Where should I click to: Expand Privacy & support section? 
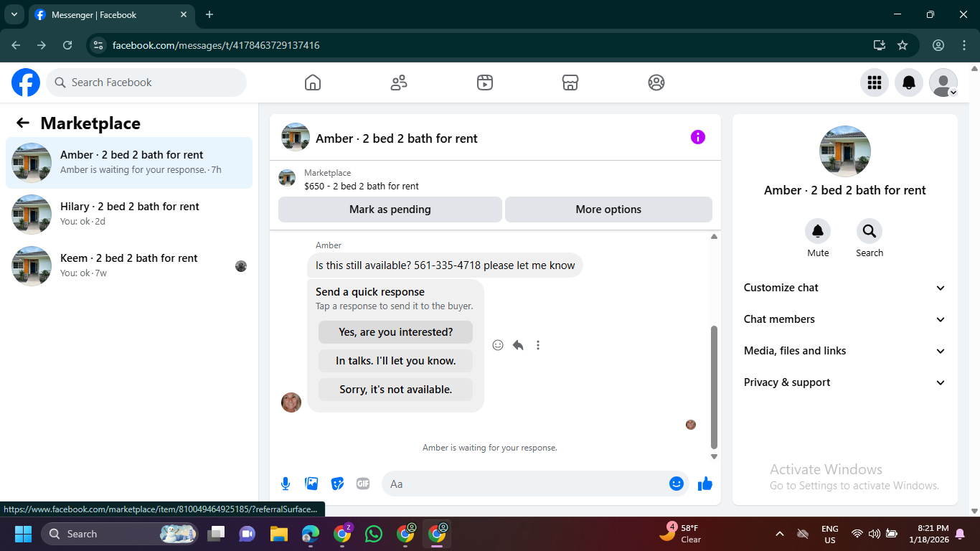(845, 382)
